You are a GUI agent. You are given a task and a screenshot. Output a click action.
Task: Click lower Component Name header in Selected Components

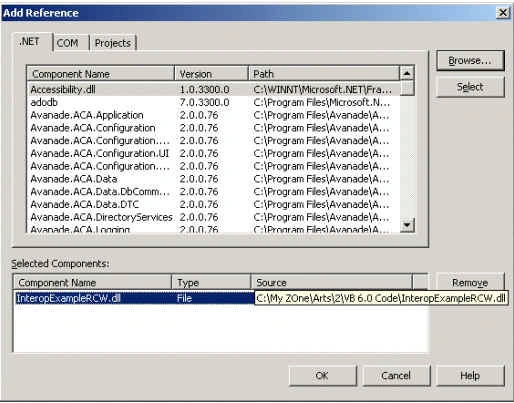pyautogui.click(x=92, y=283)
